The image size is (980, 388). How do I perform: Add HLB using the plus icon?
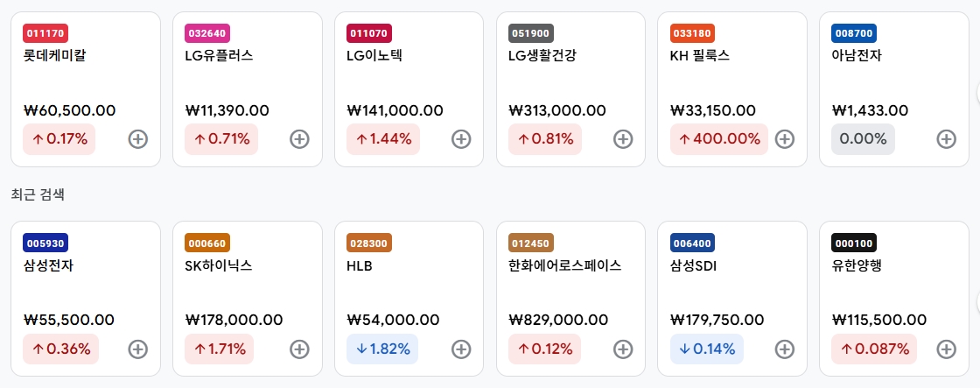point(461,349)
